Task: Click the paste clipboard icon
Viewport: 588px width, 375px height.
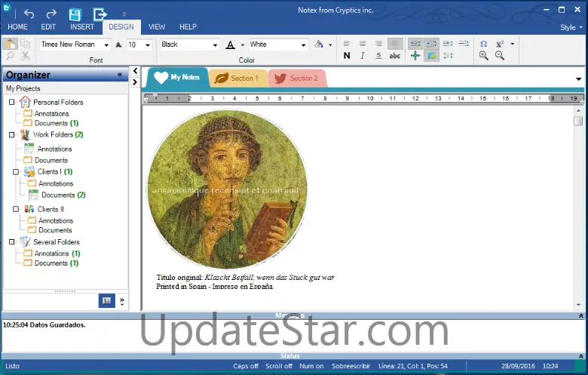Action: 10,44
